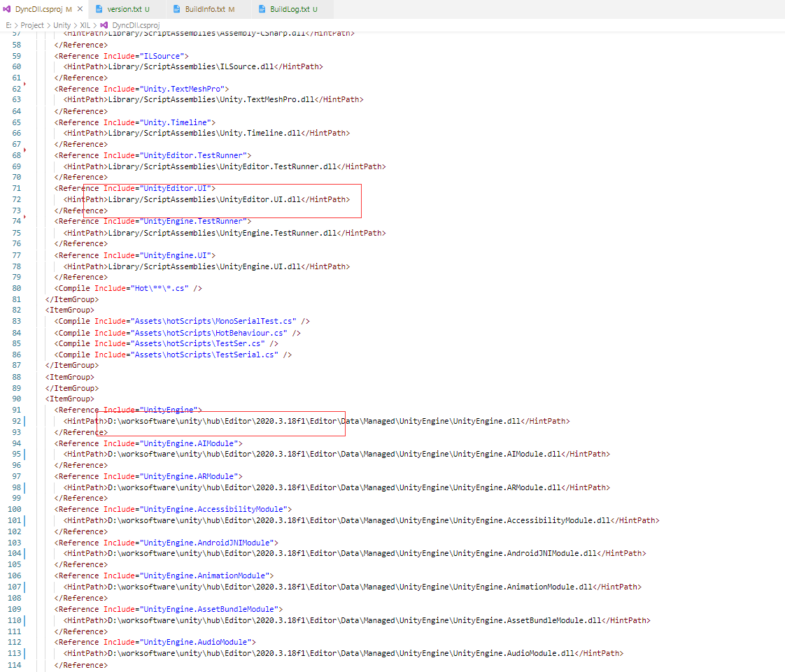Viewport: 785px width, 672px height.
Task: Click the HotBehaviour.cs compile entry
Action: coord(178,334)
